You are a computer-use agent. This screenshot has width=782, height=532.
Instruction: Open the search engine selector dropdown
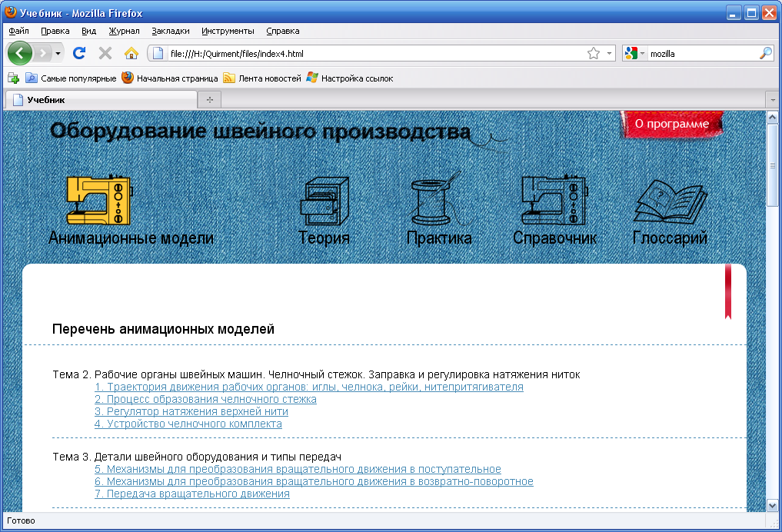[642, 53]
